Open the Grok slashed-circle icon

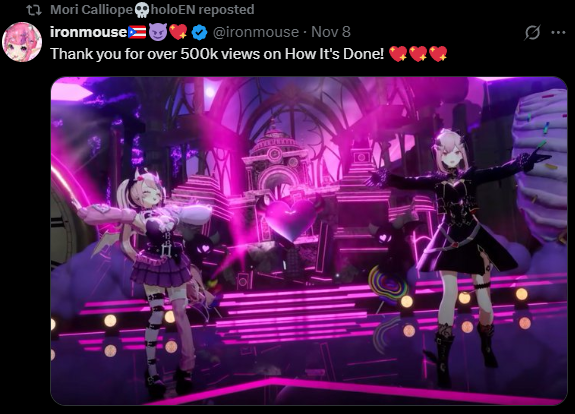532,32
